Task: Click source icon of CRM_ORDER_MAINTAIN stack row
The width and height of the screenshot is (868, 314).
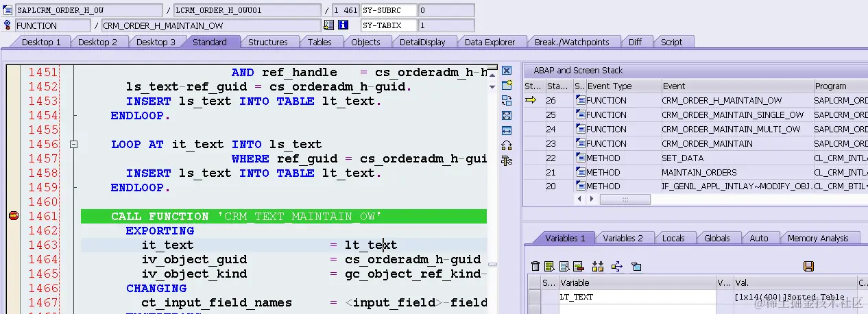Action: point(580,143)
